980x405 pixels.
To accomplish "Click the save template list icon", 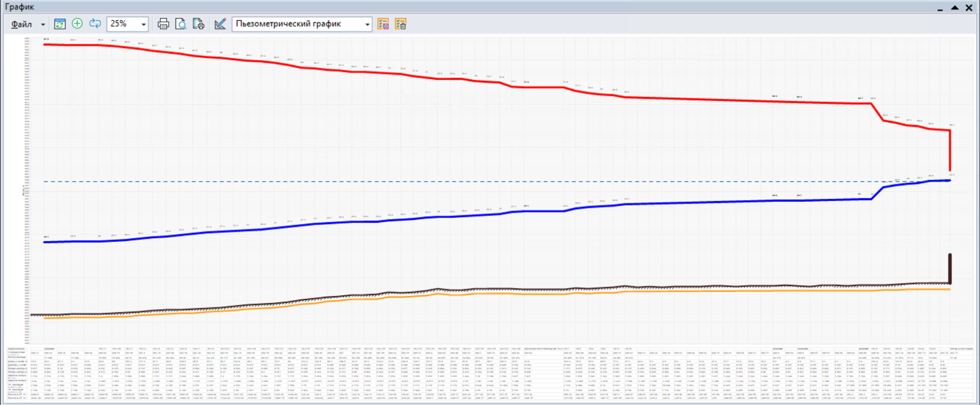I will point(383,24).
